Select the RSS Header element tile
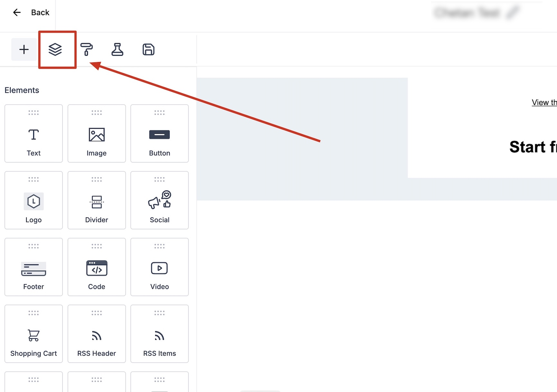The height and width of the screenshot is (392, 557). point(97,334)
